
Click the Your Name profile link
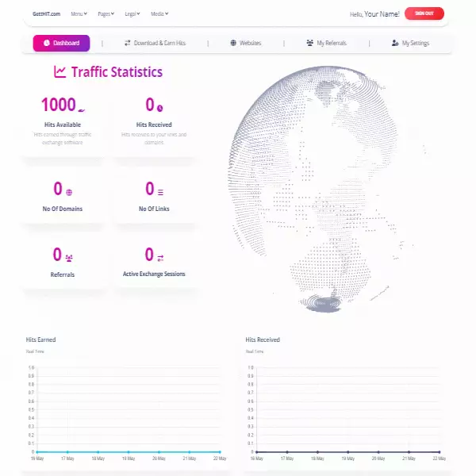(x=382, y=13)
